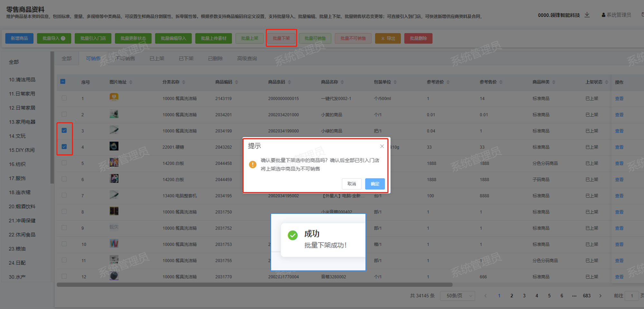
Task: Click the help icon on 批量导入 button
Action: (x=63, y=38)
